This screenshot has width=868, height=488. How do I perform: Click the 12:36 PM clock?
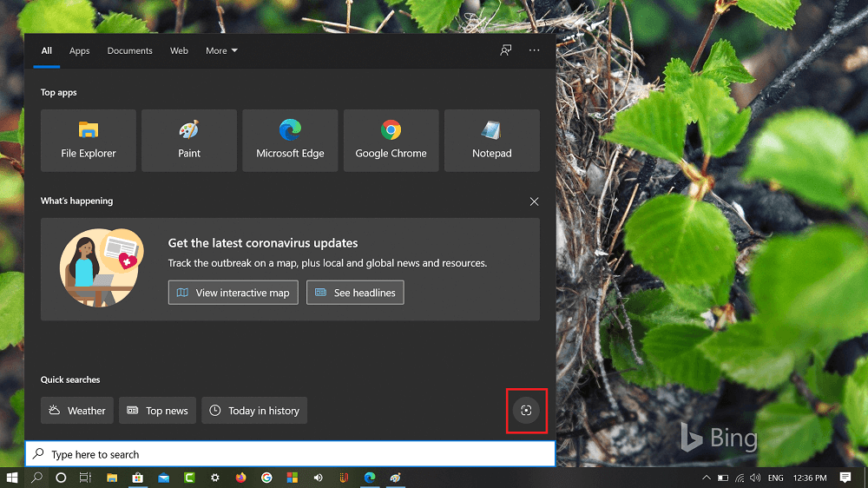809,478
